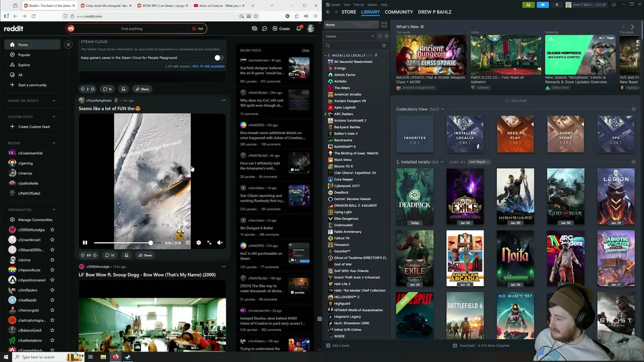Open the 'Need to Play' Steam collection

tap(515, 134)
